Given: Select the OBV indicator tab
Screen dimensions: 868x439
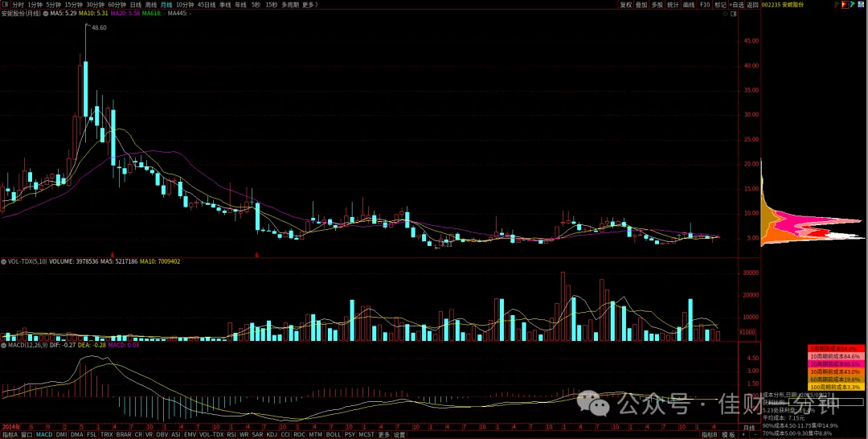Looking at the screenshot, I should (x=162, y=434).
